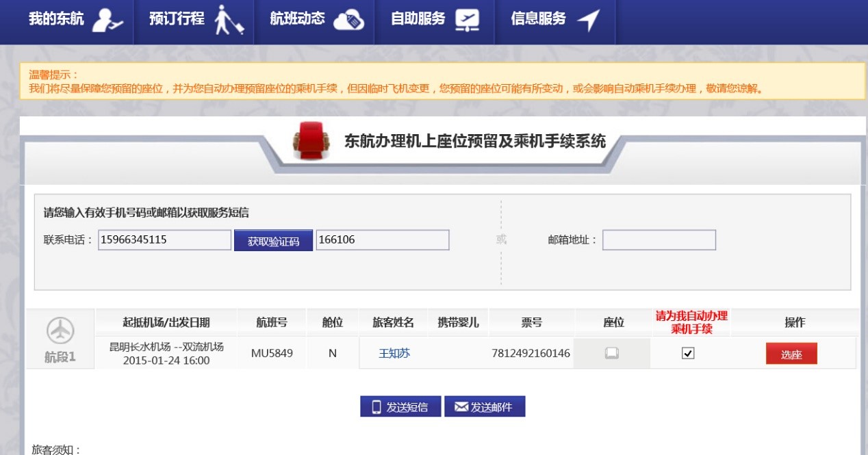Click the cloud icon beside 航班动态

(349, 21)
